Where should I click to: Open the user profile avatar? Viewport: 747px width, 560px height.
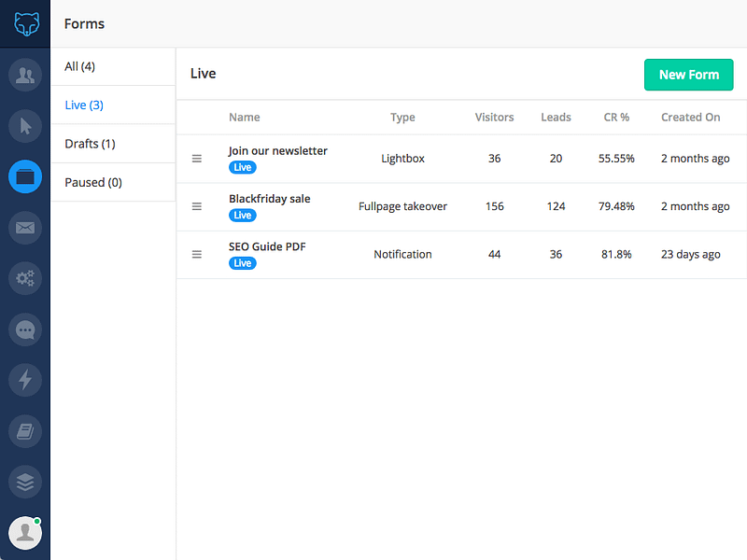(25, 533)
